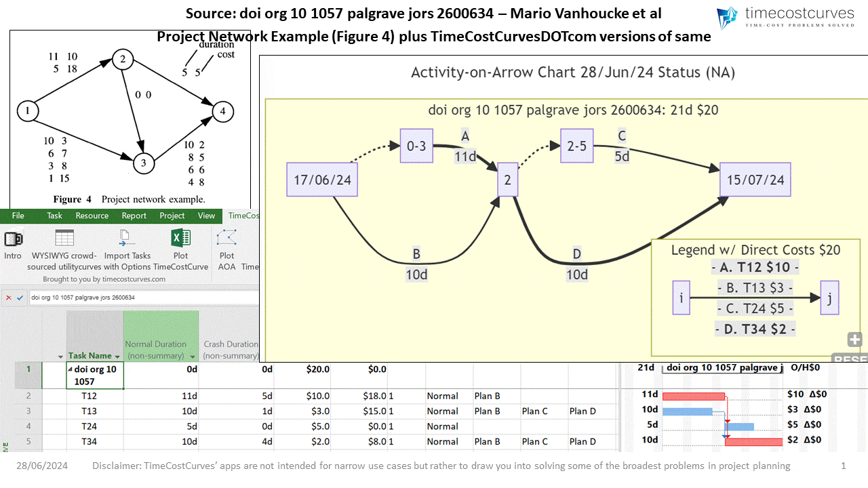Screen dimensions: 868x488
Task: Select the T13 task name cell
Action: click(95, 411)
